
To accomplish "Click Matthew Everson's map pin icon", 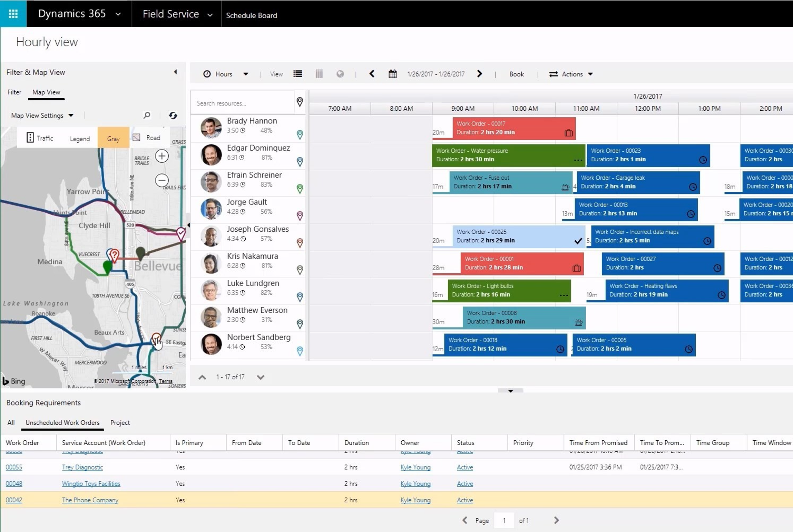I will pos(300,324).
